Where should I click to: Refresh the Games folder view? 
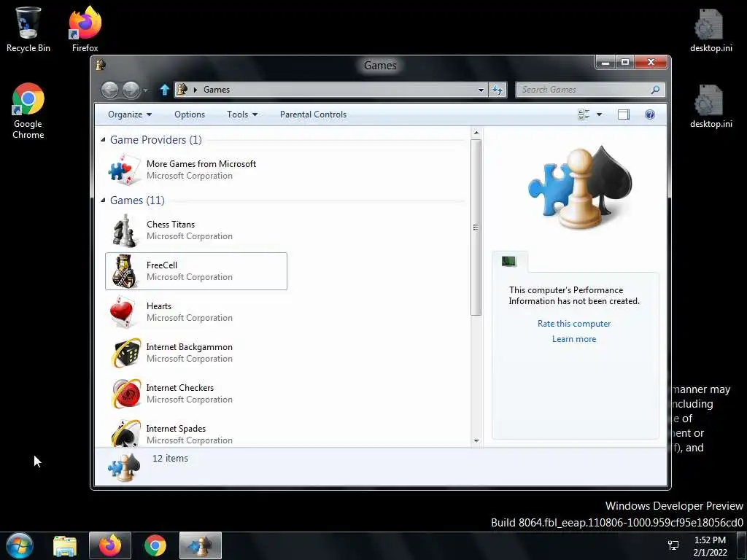click(x=498, y=90)
